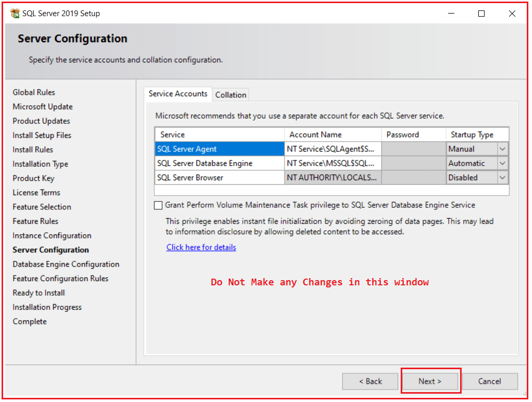This screenshot has height=402, width=532.
Task: Click Installation Progress step
Action: pos(47,307)
